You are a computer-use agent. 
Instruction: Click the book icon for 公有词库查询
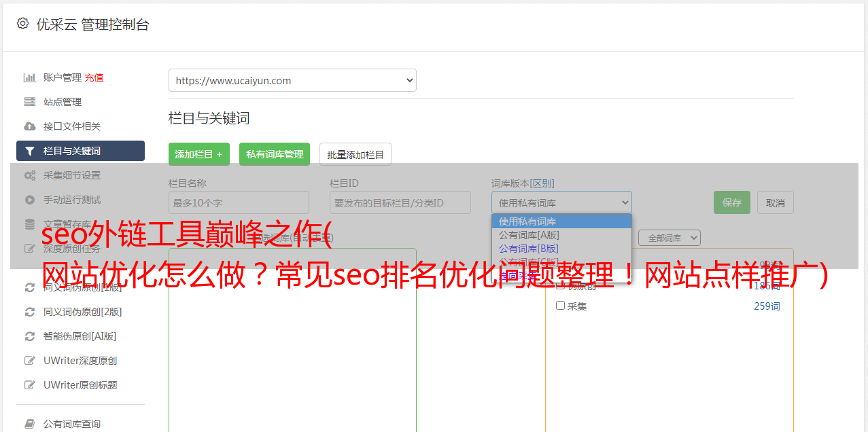tap(30, 424)
